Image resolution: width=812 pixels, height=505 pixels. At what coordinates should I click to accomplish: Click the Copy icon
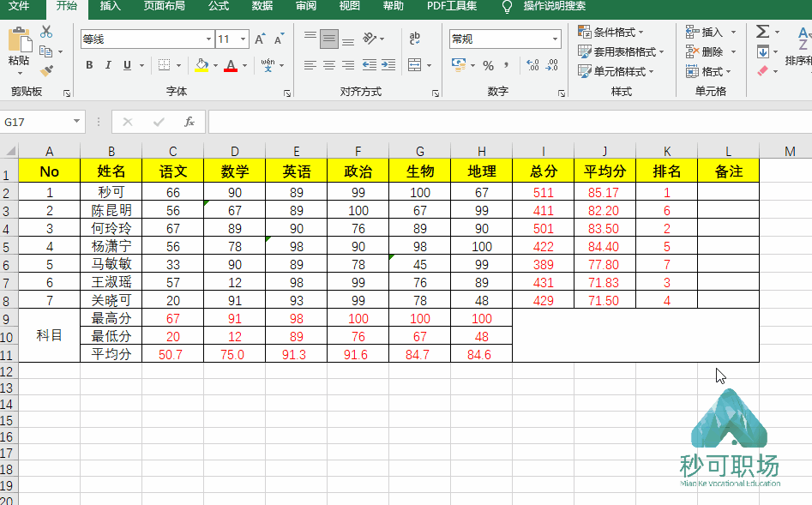coord(46,51)
